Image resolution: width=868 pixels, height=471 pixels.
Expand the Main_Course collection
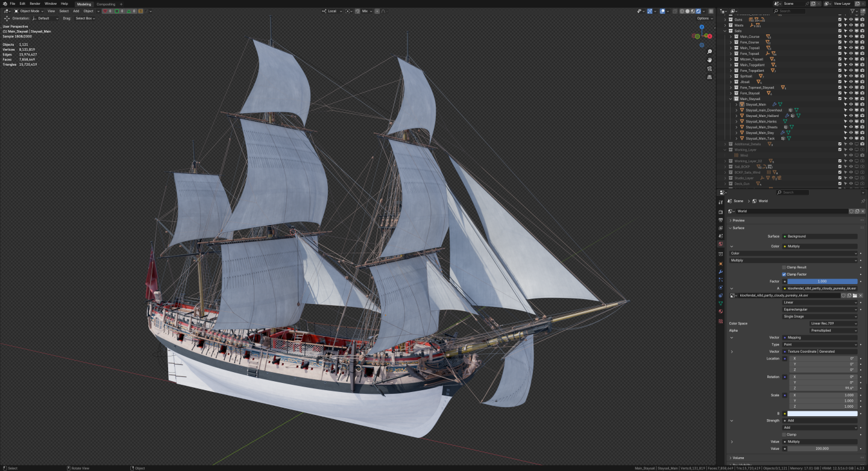click(x=731, y=37)
